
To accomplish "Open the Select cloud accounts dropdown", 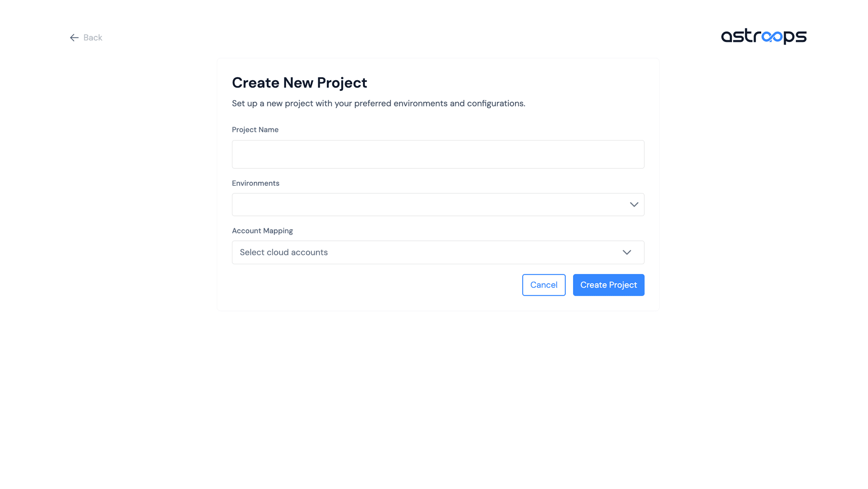I will click(x=438, y=252).
